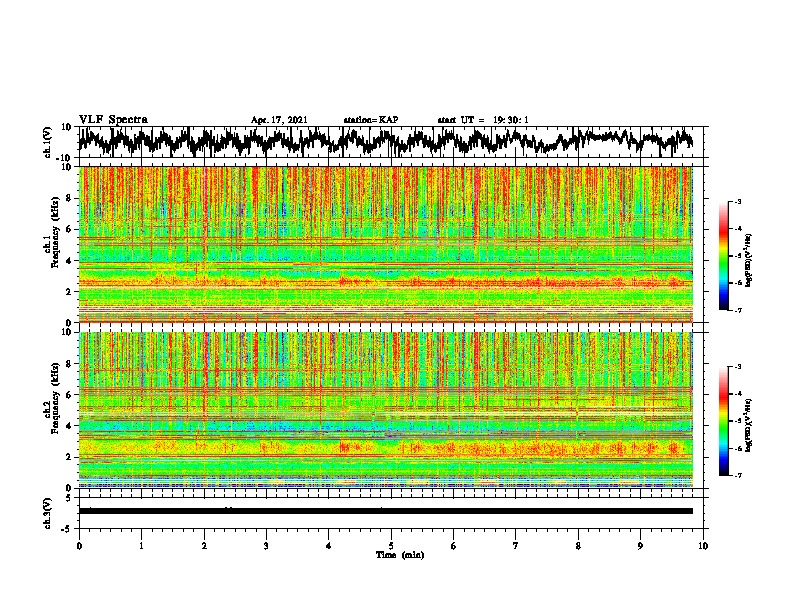Click the 'ch.3(V)' axis label

[x=48, y=513]
